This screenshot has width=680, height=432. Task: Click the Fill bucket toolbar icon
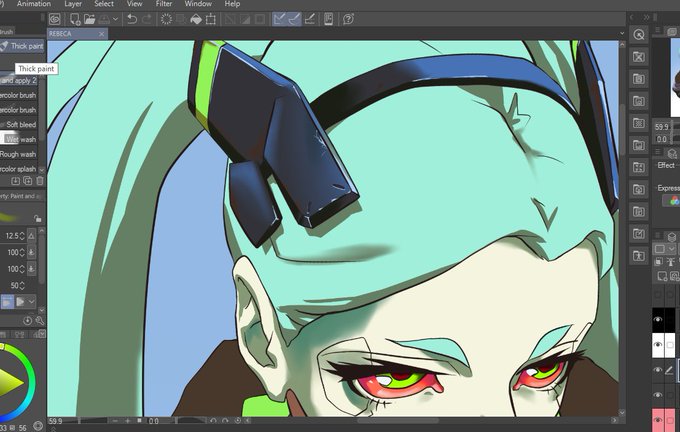[196, 19]
